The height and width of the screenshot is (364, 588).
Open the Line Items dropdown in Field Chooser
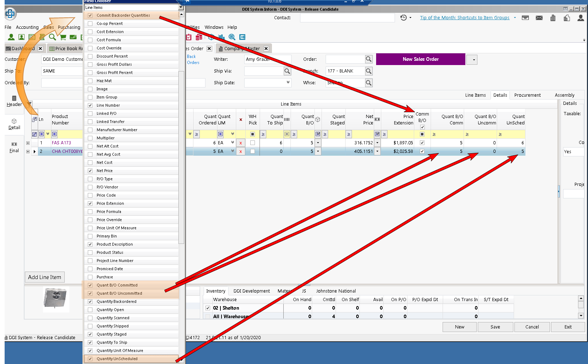(181, 7)
